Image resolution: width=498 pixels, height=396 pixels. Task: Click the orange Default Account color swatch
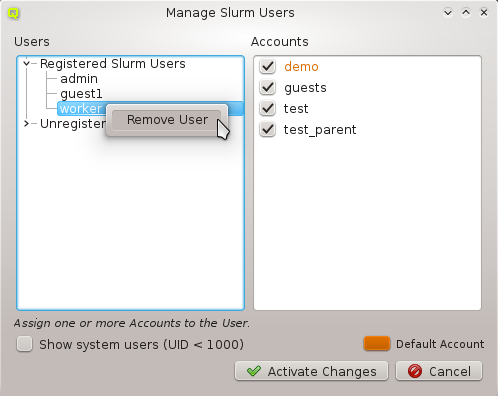pyautogui.click(x=377, y=344)
